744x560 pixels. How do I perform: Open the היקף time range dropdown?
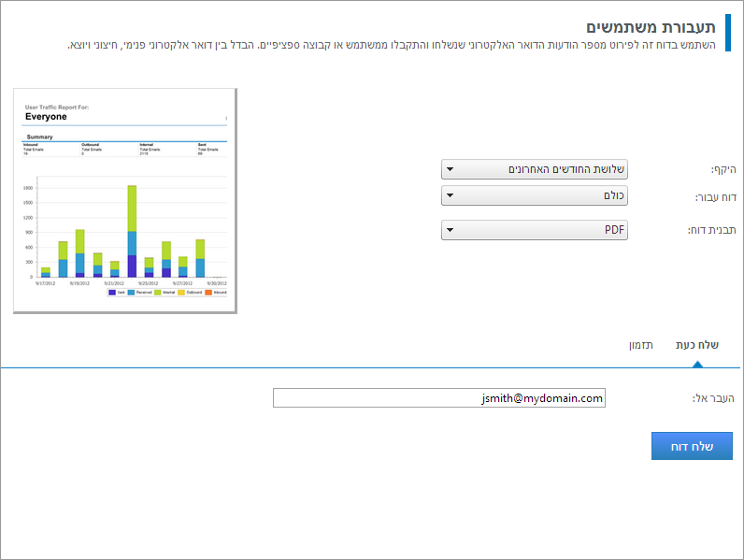click(534, 169)
